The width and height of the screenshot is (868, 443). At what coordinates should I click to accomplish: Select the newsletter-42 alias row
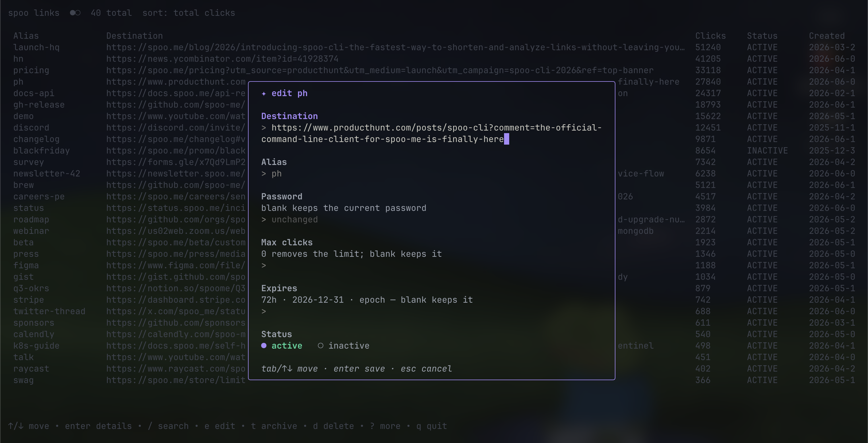pos(46,174)
